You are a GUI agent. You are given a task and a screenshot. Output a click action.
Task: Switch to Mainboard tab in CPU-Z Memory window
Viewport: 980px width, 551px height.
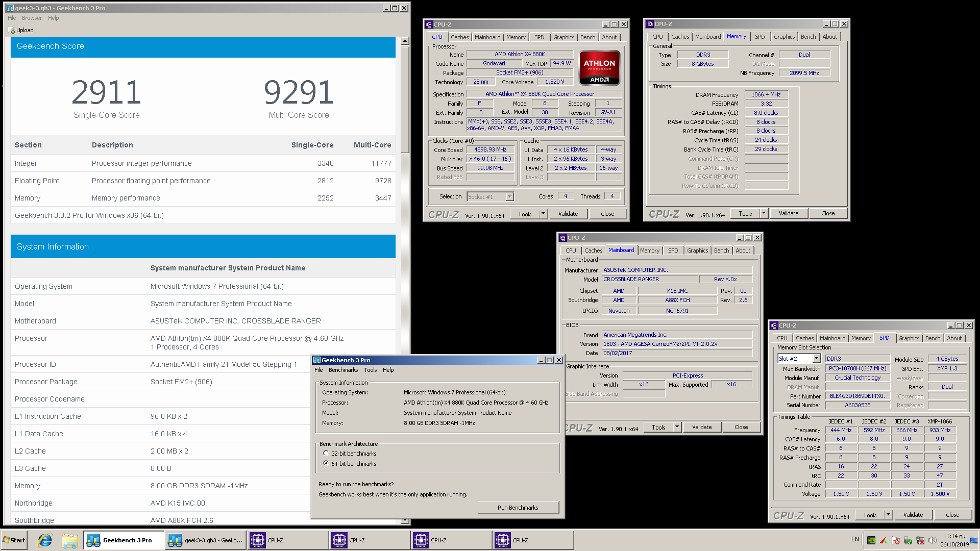point(708,37)
